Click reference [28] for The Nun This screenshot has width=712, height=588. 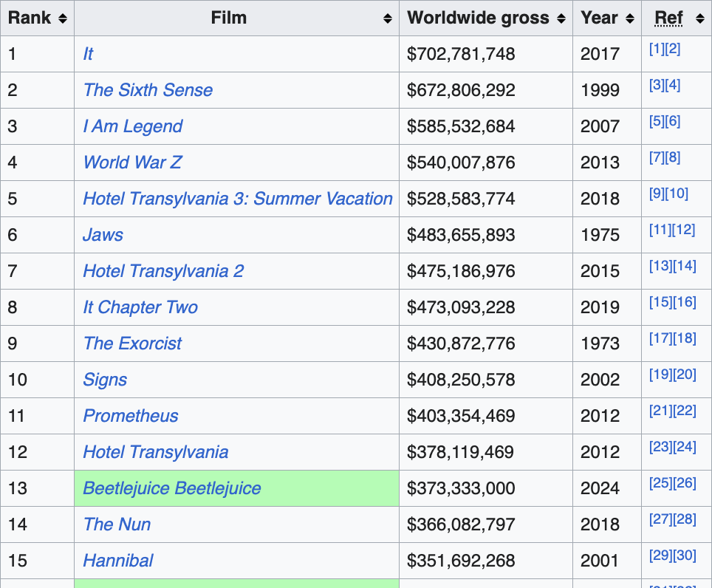(x=685, y=519)
